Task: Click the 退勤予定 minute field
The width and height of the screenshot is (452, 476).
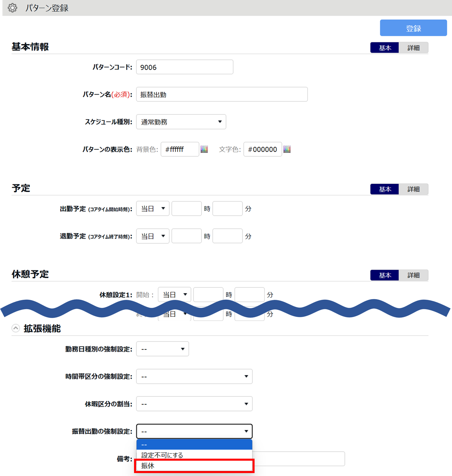Action: coord(227,236)
